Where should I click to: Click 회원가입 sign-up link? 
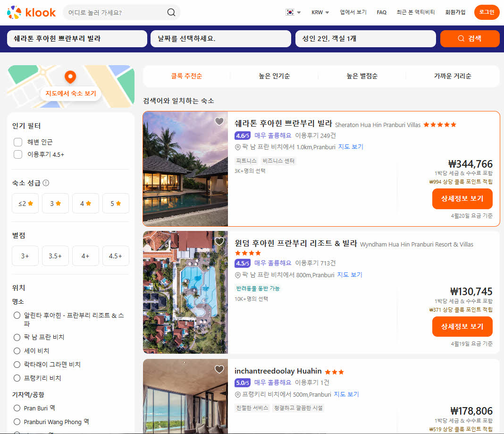[x=455, y=12]
